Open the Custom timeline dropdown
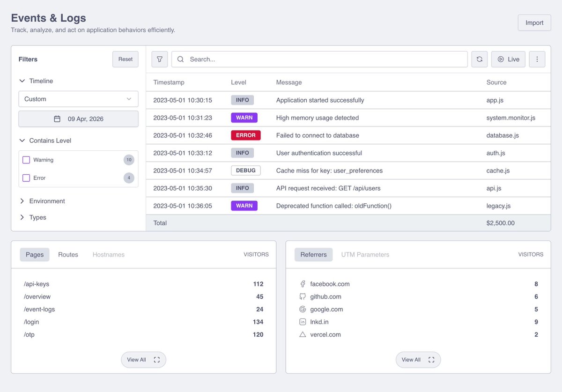The height and width of the screenshot is (392, 562). pos(78,99)
